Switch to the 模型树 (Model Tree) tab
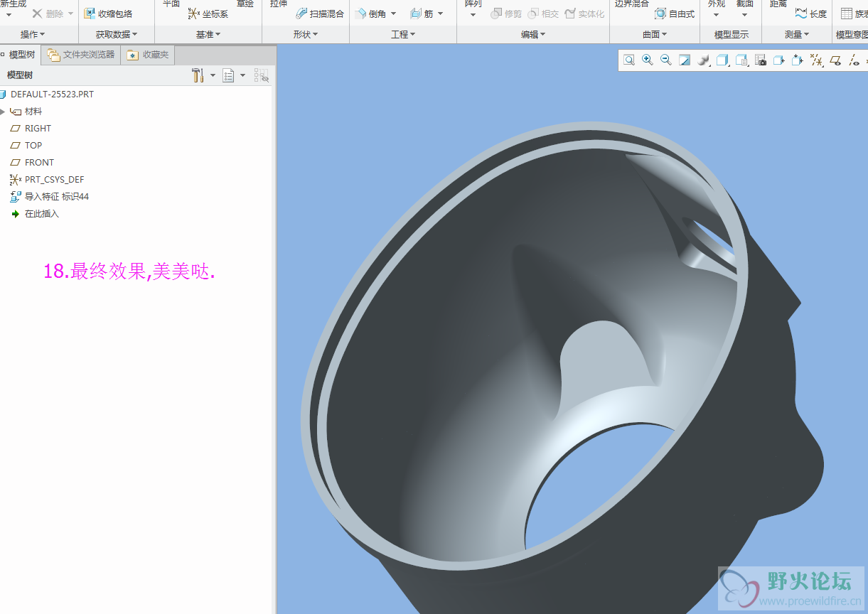This screenshot has width=868, height=614. point(19,55)
